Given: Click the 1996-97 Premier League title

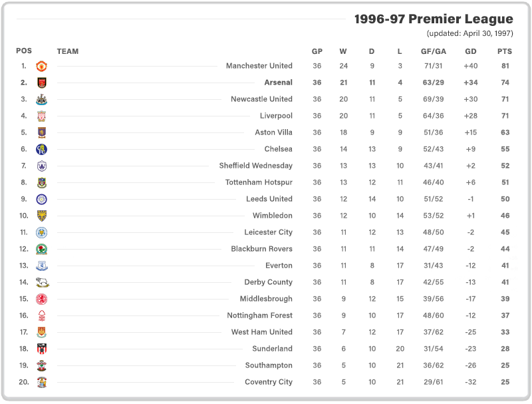Looking at the screenshot, I should pos(434,19).
